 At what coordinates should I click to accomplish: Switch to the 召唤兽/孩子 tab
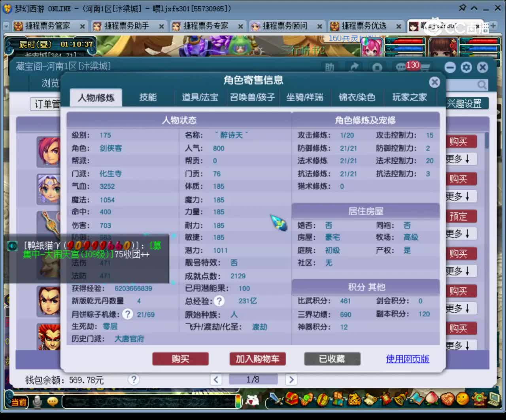click(252, 97)
